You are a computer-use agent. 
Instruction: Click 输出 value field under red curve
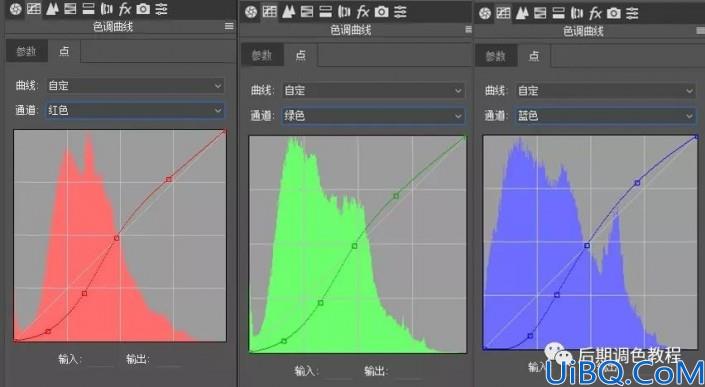(166, 360)
